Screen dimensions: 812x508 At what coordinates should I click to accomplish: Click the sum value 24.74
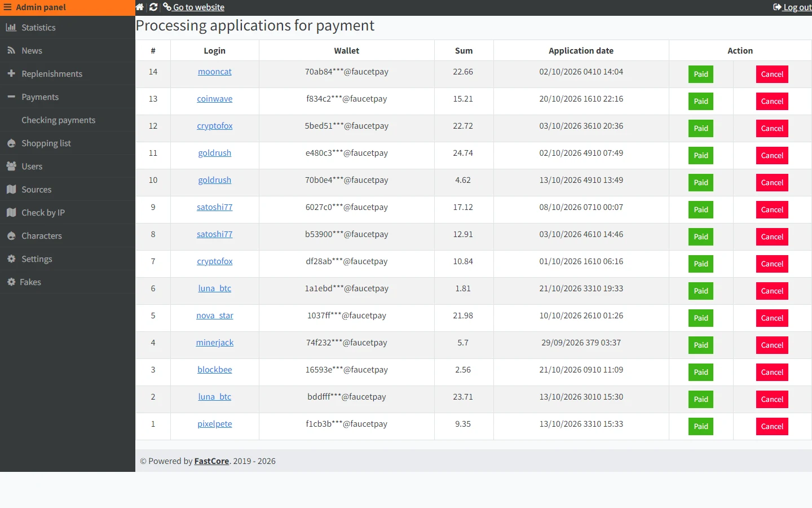click(463, 153)
